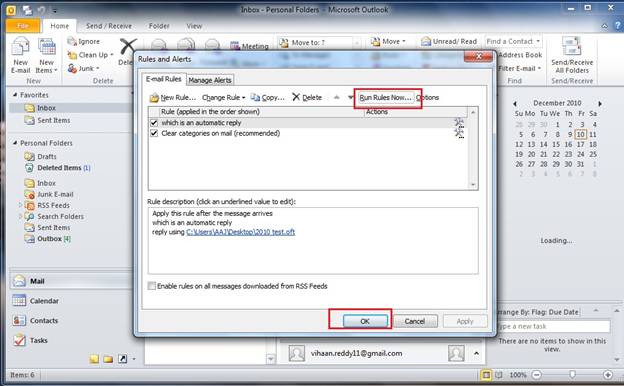624x386 pixels.
Task: Click the 'Type a new task' field
Action: [x=554, y=326]
